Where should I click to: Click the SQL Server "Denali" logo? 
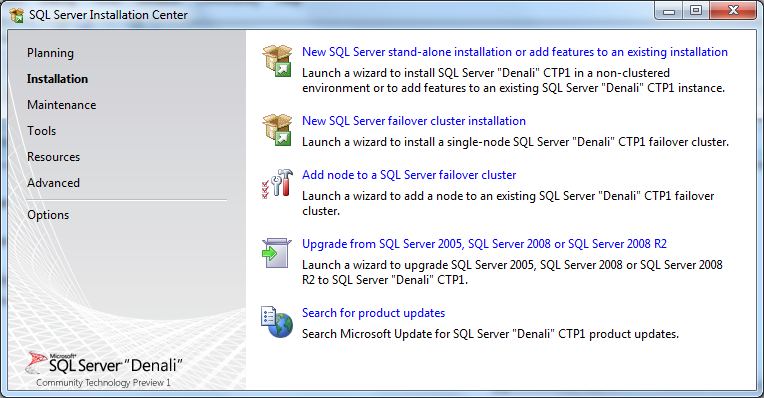click(x=104, y=364)
